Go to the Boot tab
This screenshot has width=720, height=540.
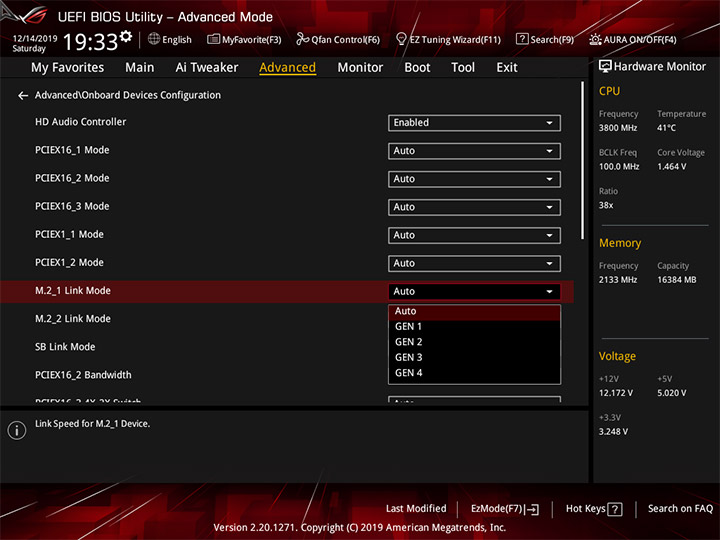(417, 68)
